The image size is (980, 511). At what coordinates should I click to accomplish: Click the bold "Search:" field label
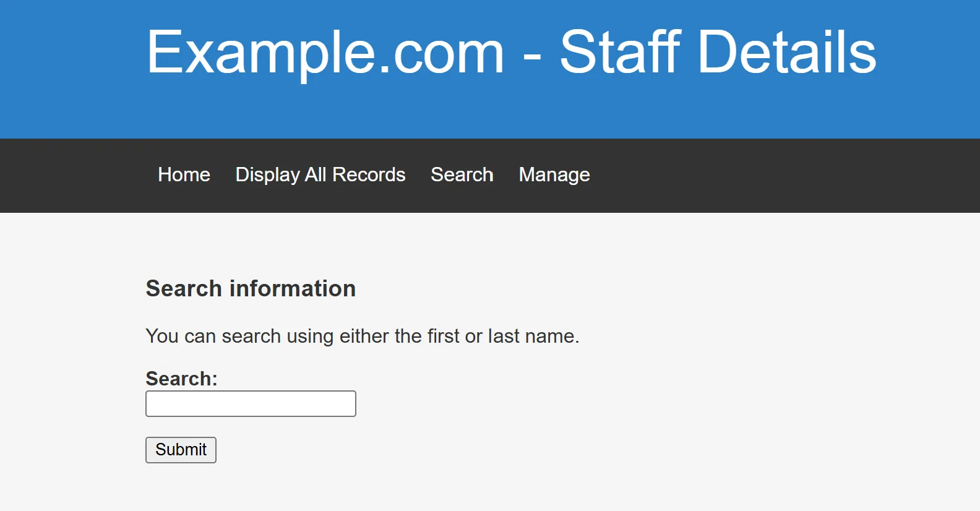point(181,379)
